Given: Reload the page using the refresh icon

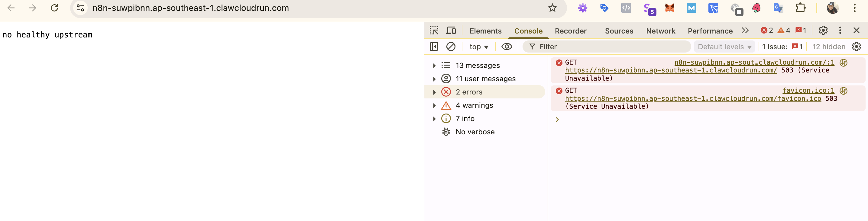Looking at the screenshot, I should (54, 8).
